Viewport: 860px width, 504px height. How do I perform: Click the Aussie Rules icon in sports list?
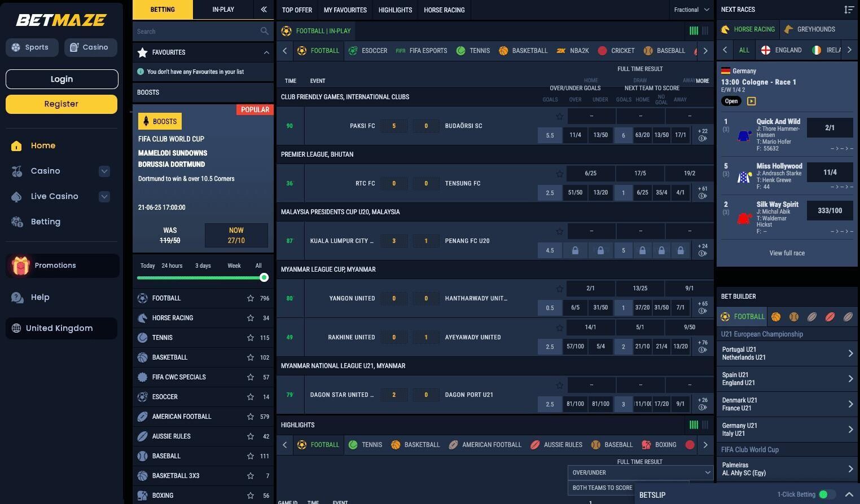[143, 436]
